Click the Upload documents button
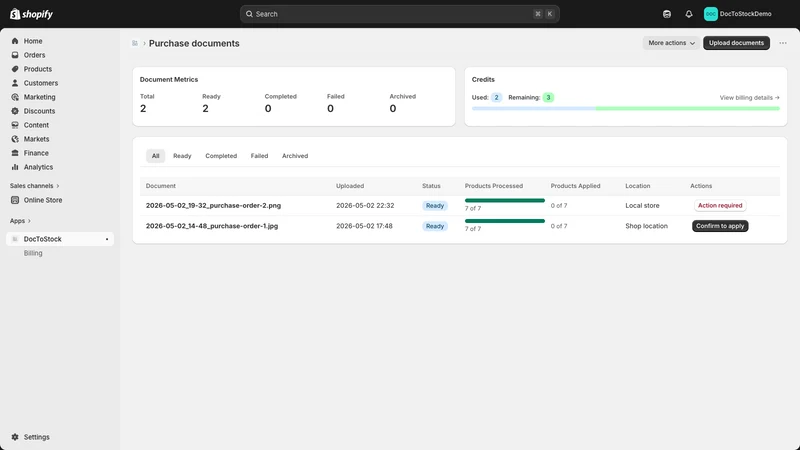 736,43
